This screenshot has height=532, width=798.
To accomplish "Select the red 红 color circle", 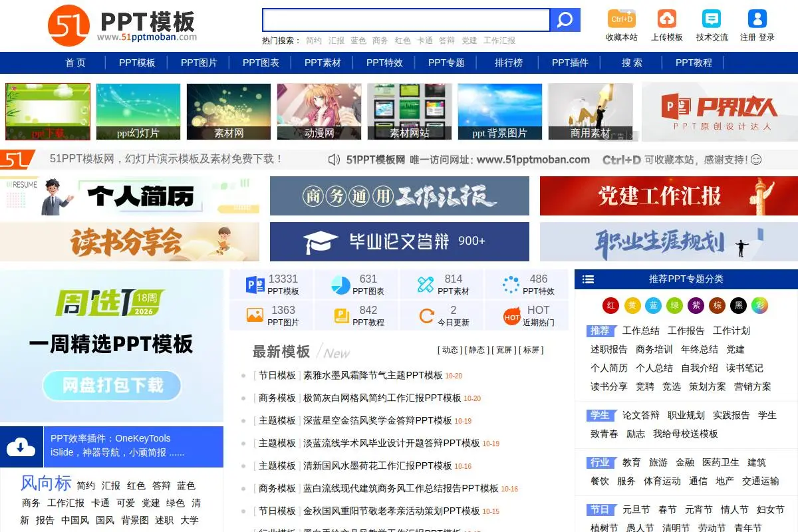I will pyautogui.click(x=610, y=306).
